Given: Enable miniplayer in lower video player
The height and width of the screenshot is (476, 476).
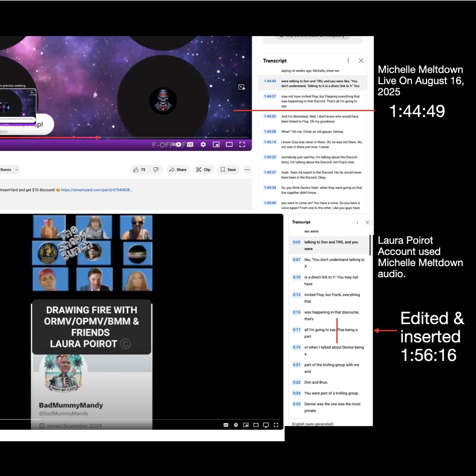Looking at the screenshot, I should [x=246, y=425].
